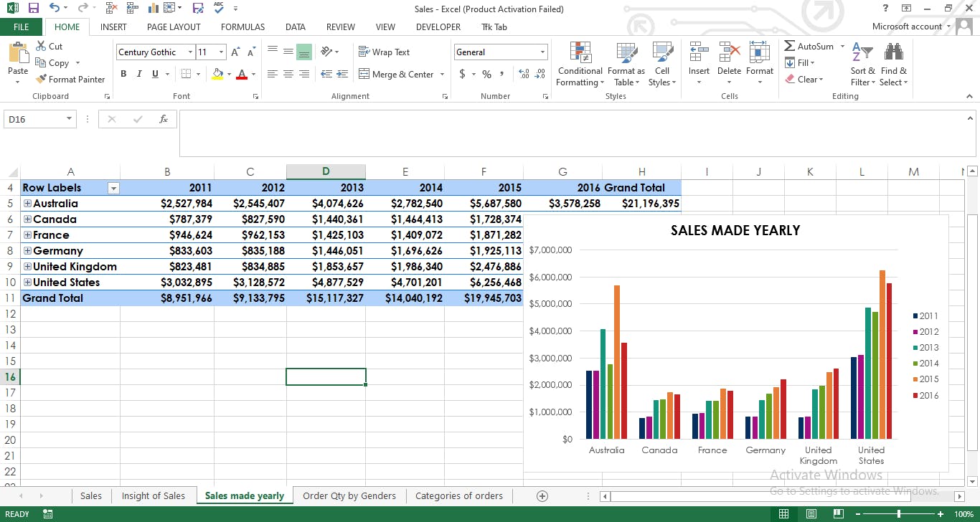Save the workbook with the floppy disk icon
The width and height of the screenshot is (980, 522).
tap(33, 9)
